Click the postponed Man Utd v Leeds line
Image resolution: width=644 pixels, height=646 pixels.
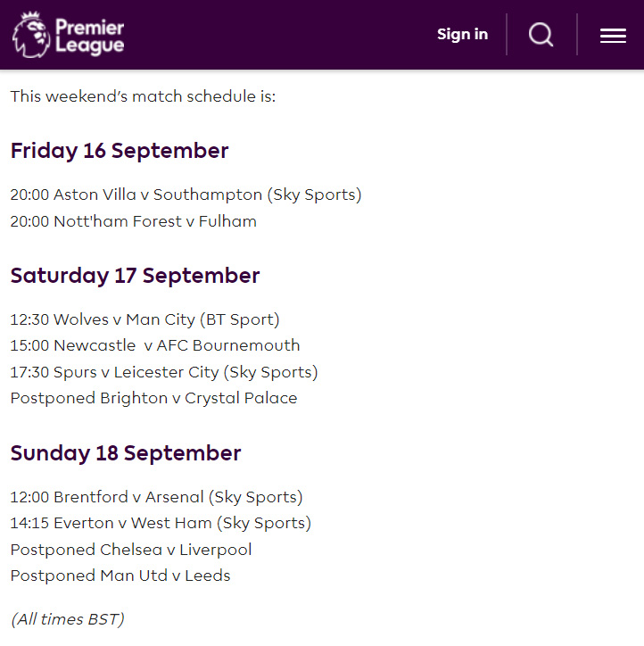(x=120, y=576)
